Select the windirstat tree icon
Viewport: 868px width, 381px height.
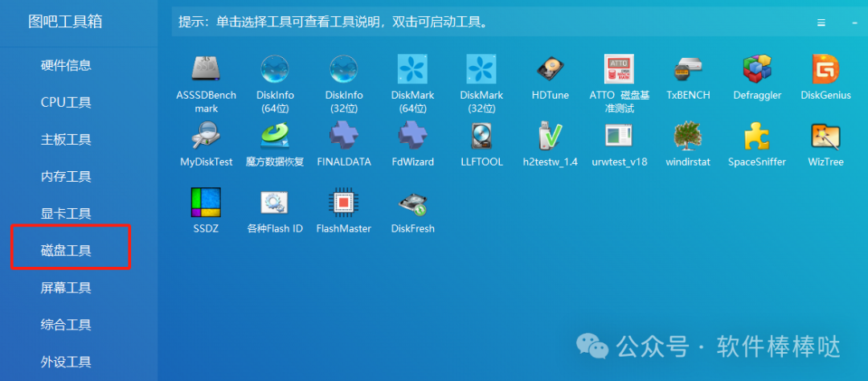688,136
